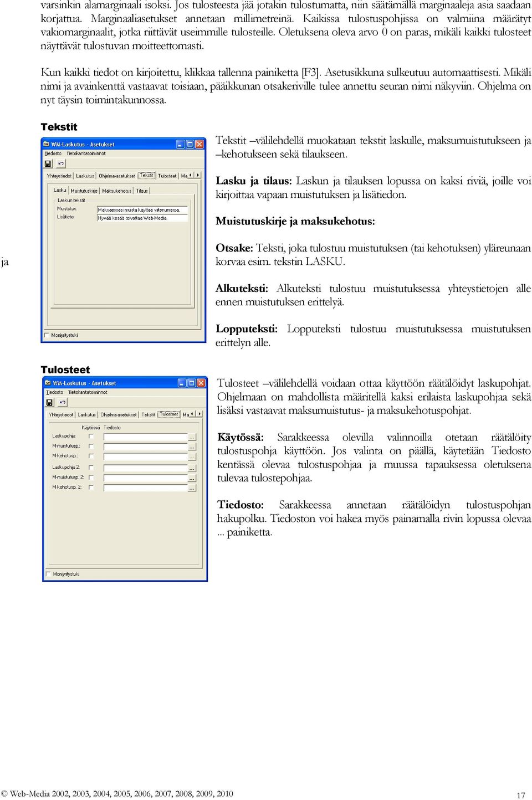This screenshot has width=532, height=800.
Task: Click the Tiedosto field for M-kehotusp. 2:
Action: coord(146,488)
